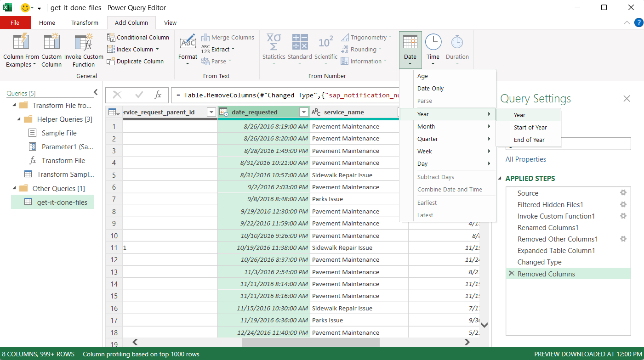Expand the Day submenu
The image size is (644, 360).
pos(448,163)
